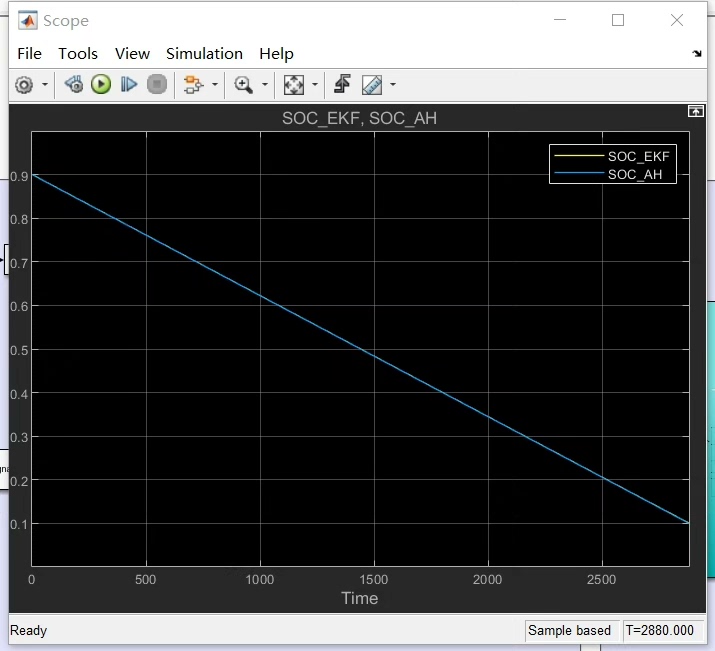Click the 0.9 y-axis tick label
This screenshot has height=651, width=715.
point(19,176)
